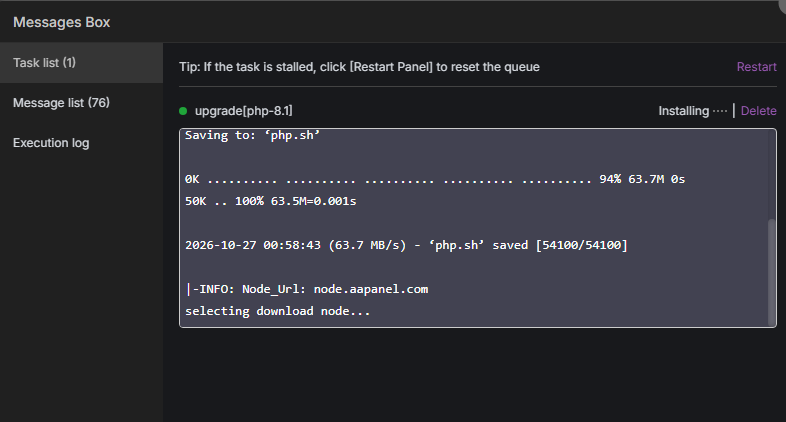Click the Restart link
The width and height of the screenshot is (786, 422).
coord(756,67)
